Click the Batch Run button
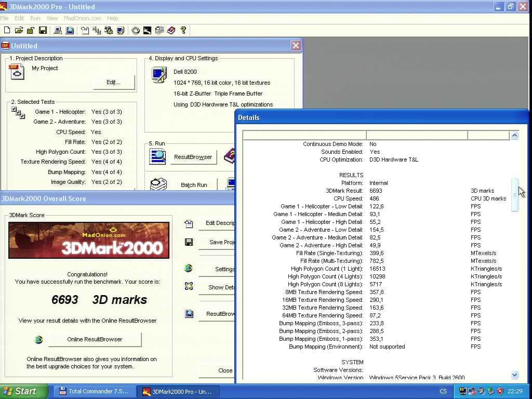 tap(194, 185)
